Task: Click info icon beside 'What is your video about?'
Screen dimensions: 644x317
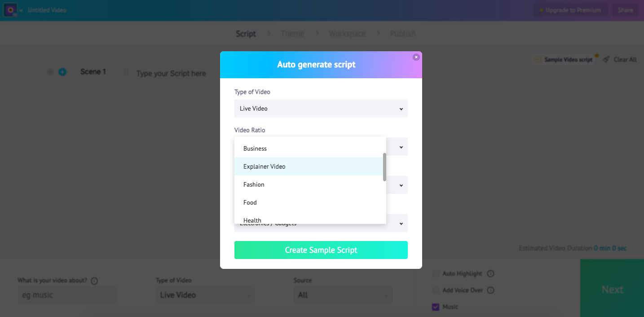Action: (94, 281)
